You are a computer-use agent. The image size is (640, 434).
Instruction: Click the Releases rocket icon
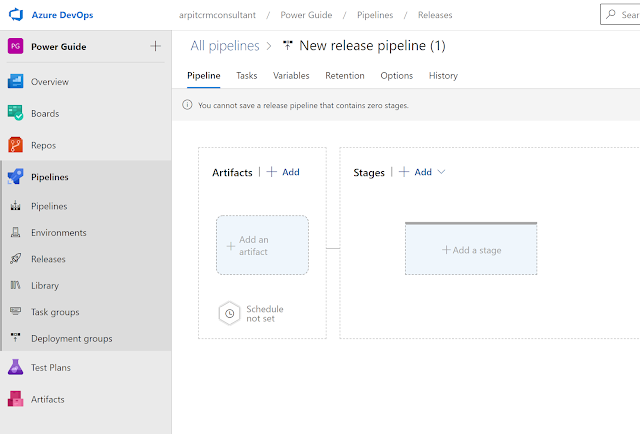coord(16,259)
